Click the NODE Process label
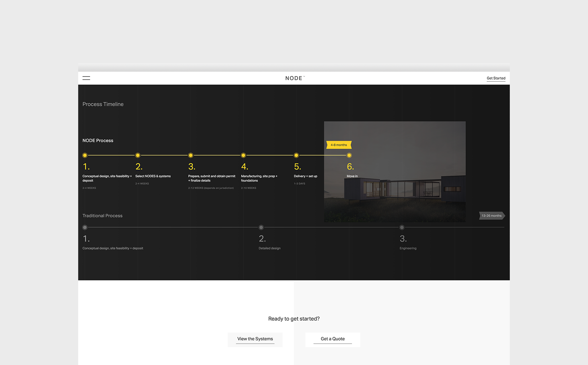 tap(98, 141)
